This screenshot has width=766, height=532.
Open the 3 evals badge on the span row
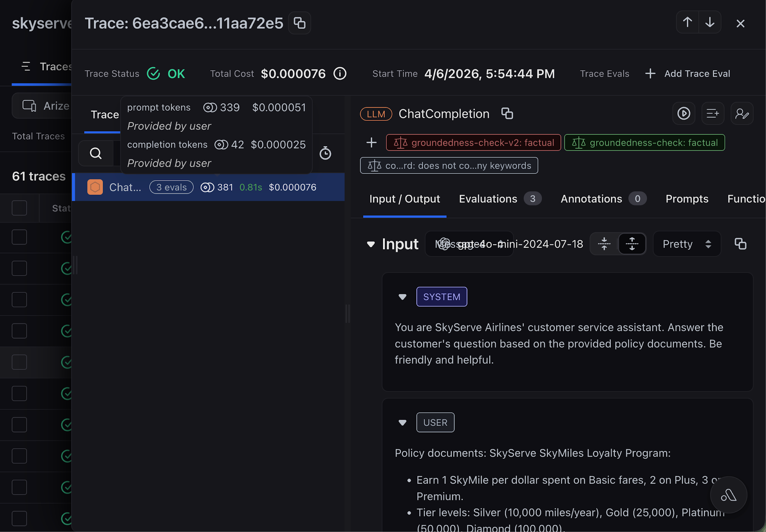point(171,187)
